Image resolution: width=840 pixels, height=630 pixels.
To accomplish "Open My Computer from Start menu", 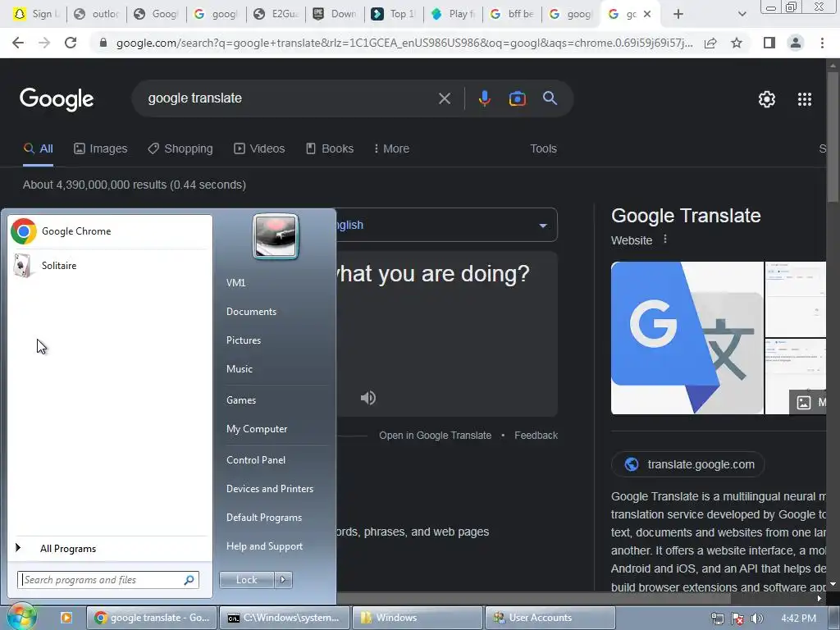I will click(257, 429).
